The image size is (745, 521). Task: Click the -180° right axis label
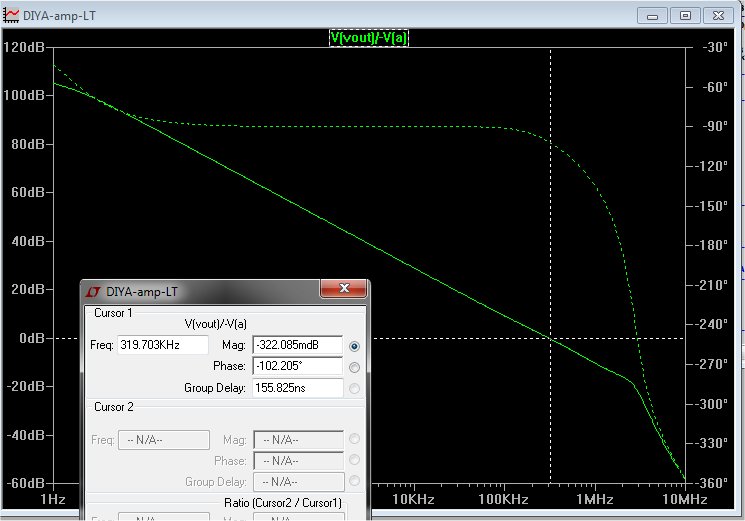click(711, 245)
